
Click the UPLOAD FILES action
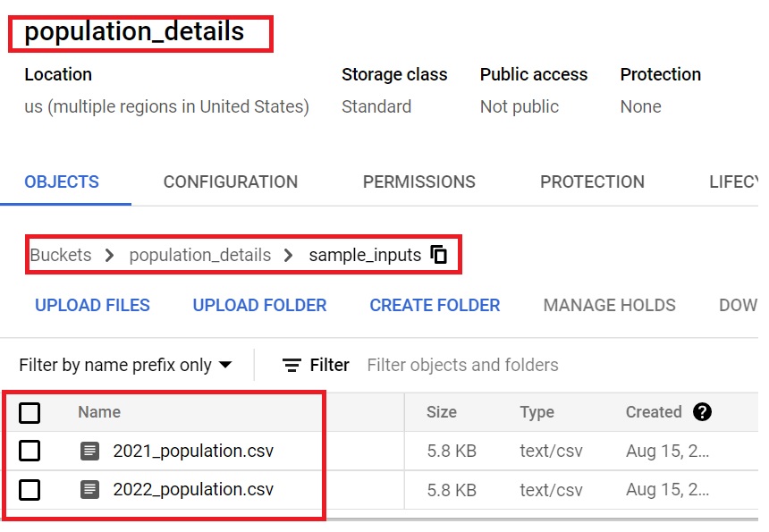click(x=92, y=305)
